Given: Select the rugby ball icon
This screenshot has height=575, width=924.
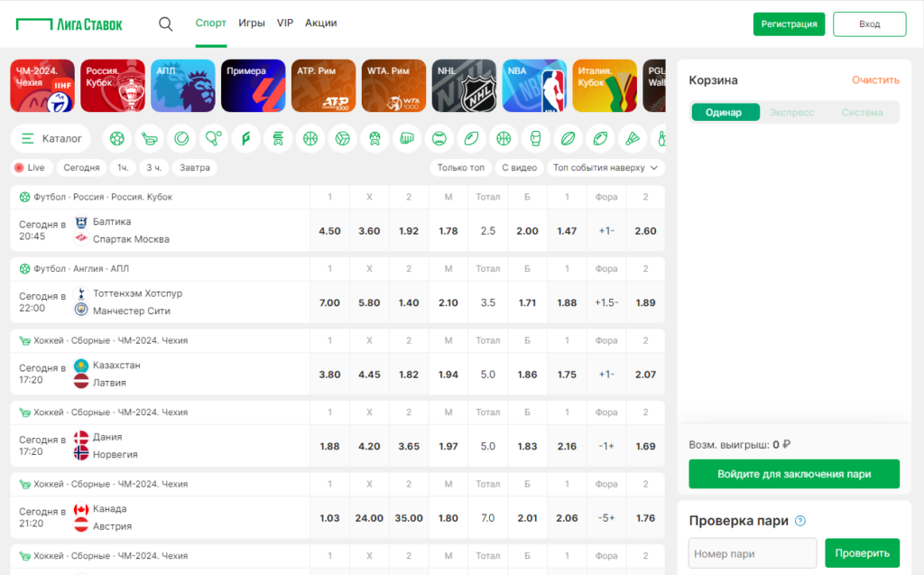Looking at the screenshot, I should (x=568, y=139).
